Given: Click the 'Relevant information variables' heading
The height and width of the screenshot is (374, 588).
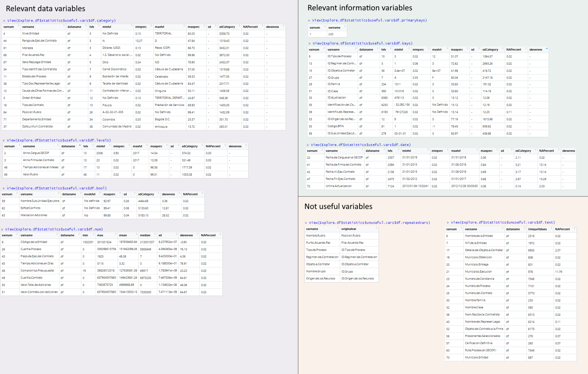Looking at the screenshot, I should point(360,8).
